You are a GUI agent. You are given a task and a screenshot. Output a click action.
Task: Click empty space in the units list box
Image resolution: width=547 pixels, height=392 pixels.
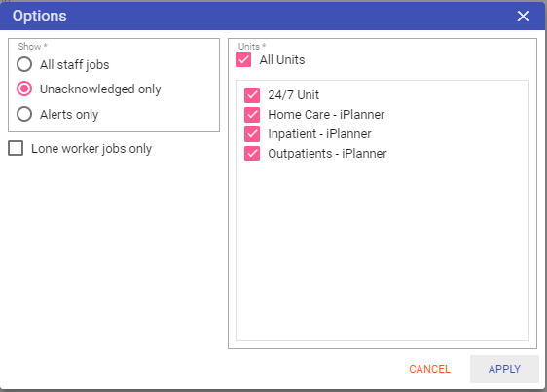click(x=382, y=251)
